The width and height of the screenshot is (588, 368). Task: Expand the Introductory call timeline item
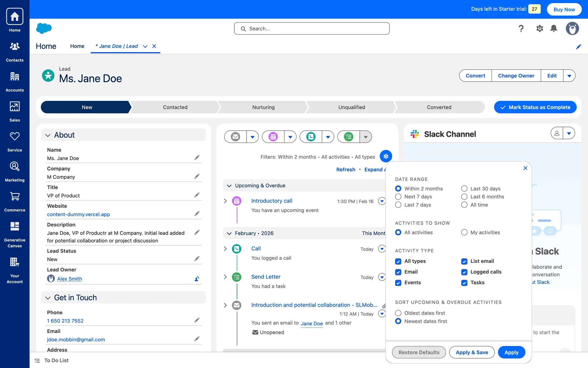coord(225,201)
